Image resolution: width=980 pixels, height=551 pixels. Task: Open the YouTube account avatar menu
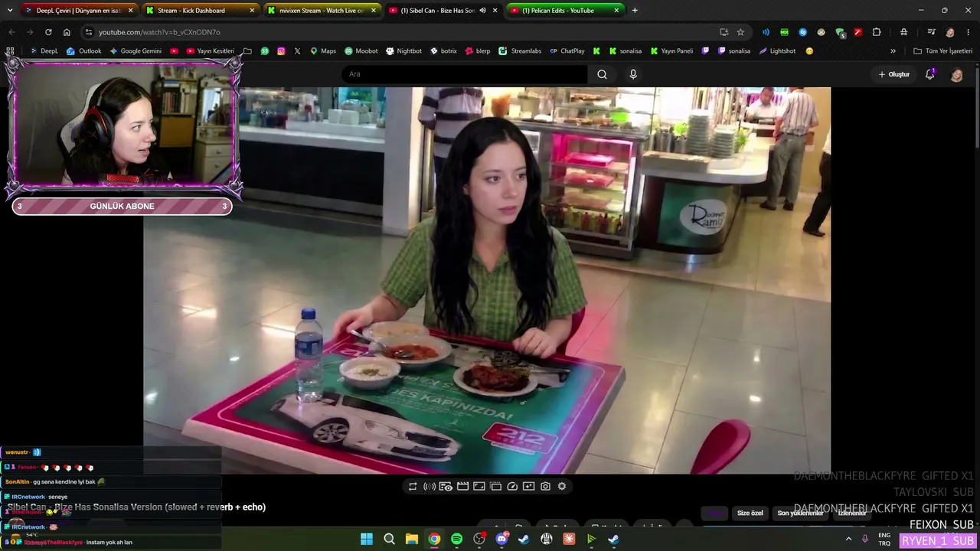(x=956, y=74)
